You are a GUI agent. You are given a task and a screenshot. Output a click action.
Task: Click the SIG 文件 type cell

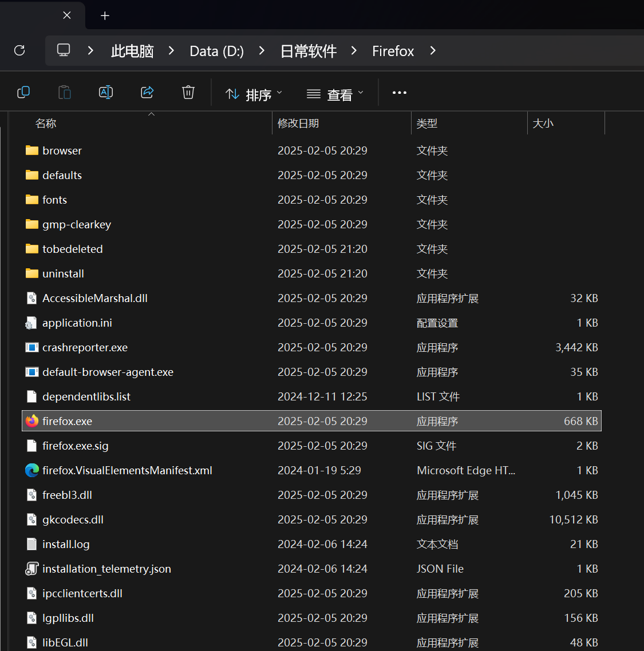pyautogui.click(x=436, y=446)
